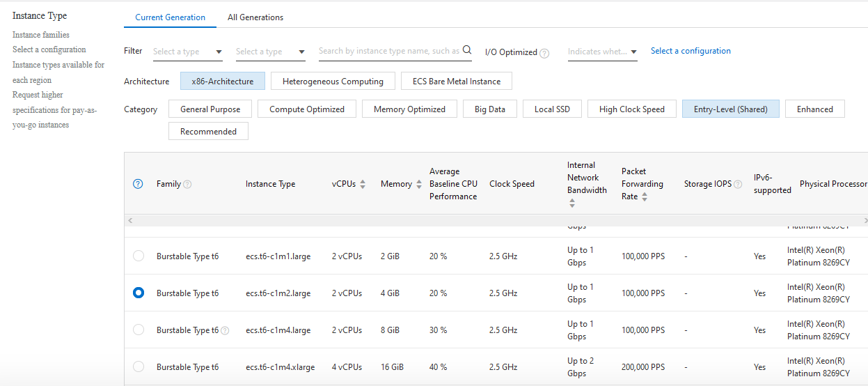The height and width of the screenshot is (386, 868).
Task: Click Instance Type column header
Action: 270,184
